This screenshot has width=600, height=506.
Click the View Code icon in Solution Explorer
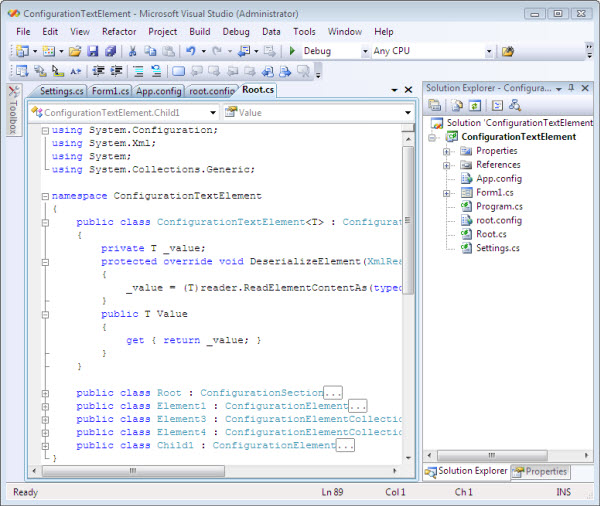coord(497,105)
